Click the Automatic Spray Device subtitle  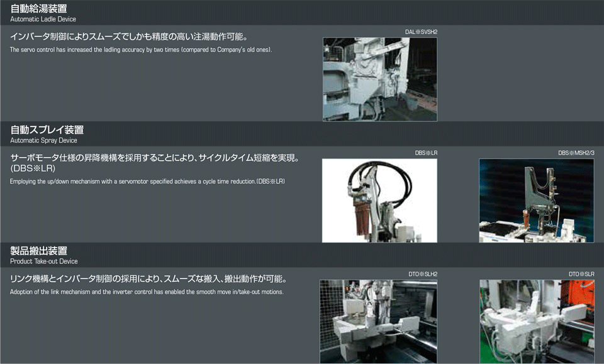(43, 140)
